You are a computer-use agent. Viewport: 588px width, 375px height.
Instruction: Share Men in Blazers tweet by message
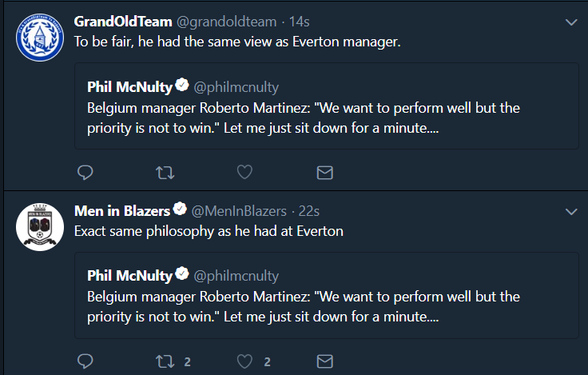pyautogui.click(x=324, y=361)
